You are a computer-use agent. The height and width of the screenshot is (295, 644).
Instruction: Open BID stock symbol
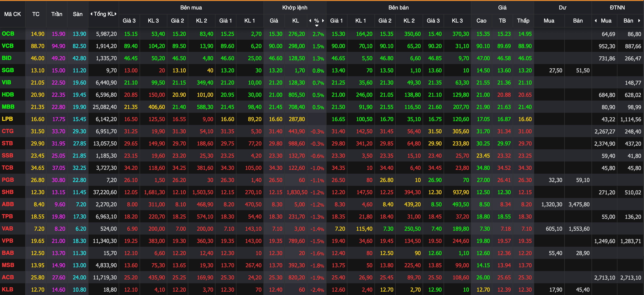pyautogui.click(x=7, y=58)
